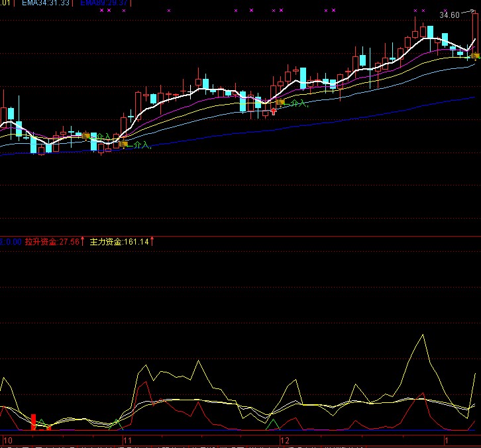Click the red bar in fund indicator panel
This screenshot has height=448, width=481.
(x=33, y=421)
